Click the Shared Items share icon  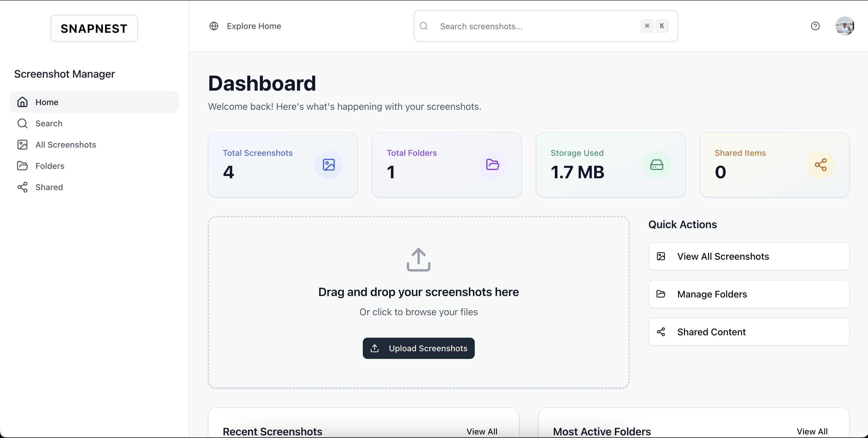(x=820, y=165)
